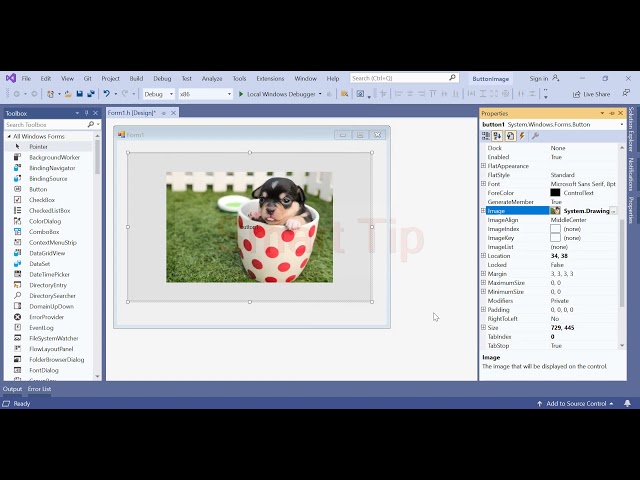Viewport: 640px width, 480px height.
Task: Expand the FlatAppearance property
Action: coord(483,166)
